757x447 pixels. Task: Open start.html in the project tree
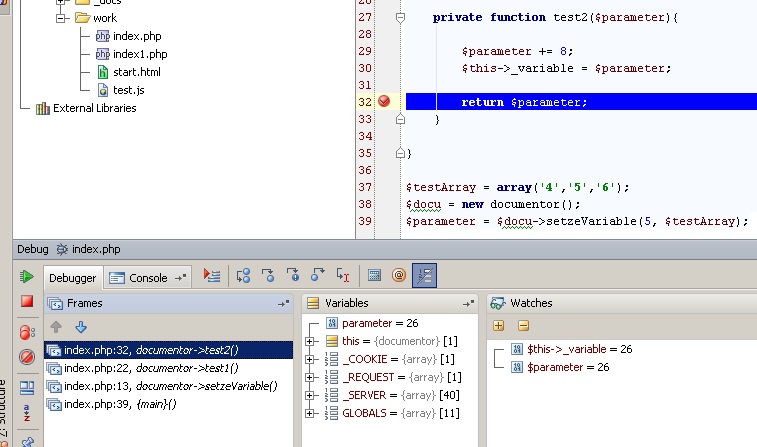(129, 72)
